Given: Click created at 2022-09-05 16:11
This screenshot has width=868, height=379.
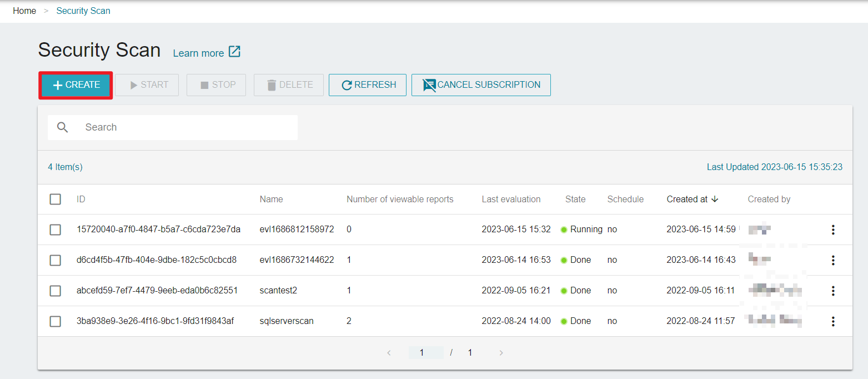Looking at the screenshot, I should 701,291.
